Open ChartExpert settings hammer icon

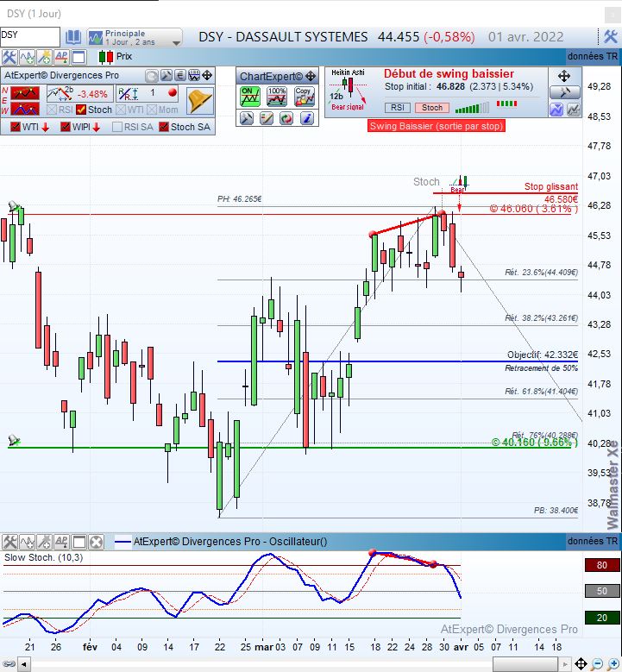click(247, 118)
